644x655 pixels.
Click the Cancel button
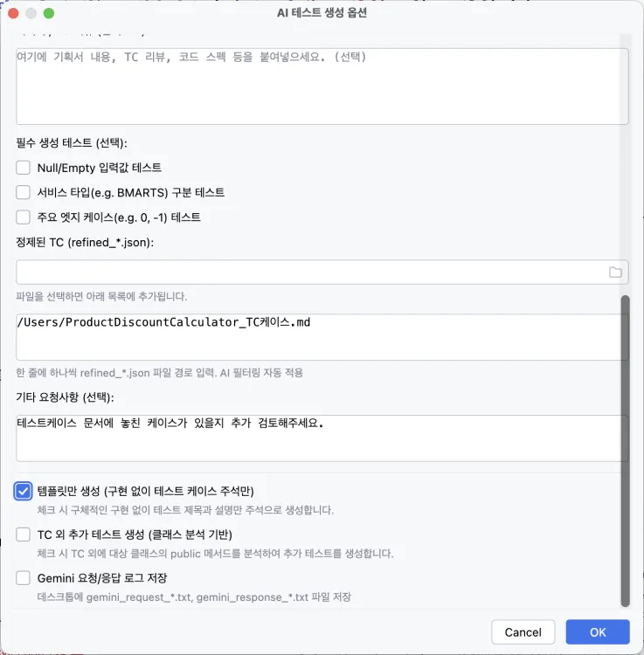coord(523,632)
